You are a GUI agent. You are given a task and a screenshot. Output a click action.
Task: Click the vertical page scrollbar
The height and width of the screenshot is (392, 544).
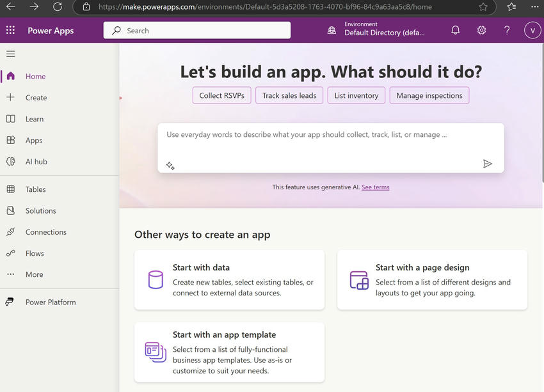pos(542,113)
